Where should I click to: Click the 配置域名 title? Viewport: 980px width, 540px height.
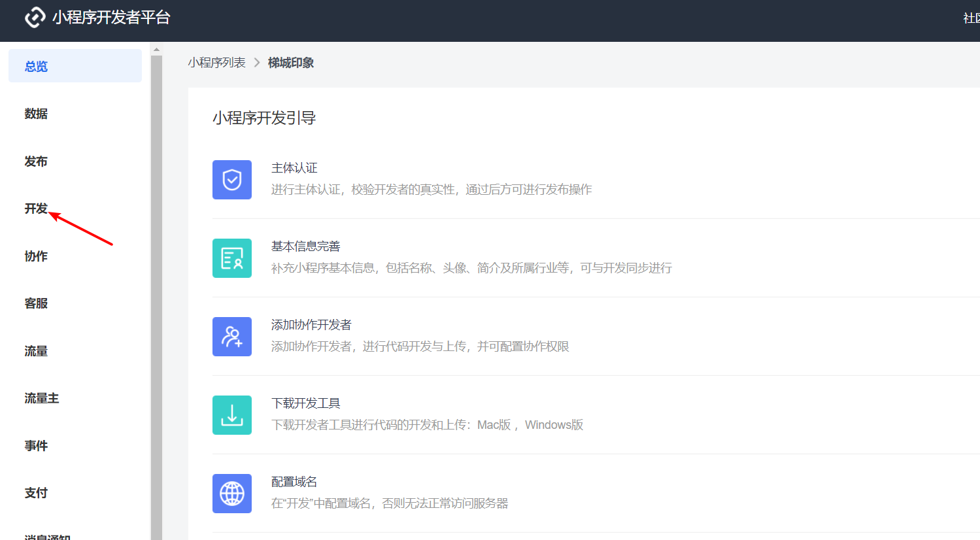[x=294, y=482]
